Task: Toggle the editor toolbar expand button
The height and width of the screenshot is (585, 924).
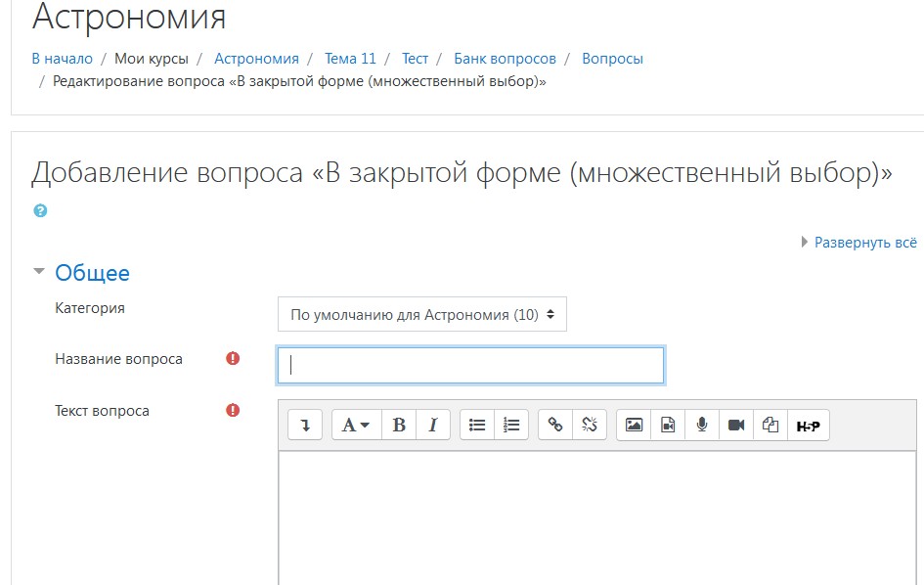Action: pyautogui.click(x=305, y=425)
